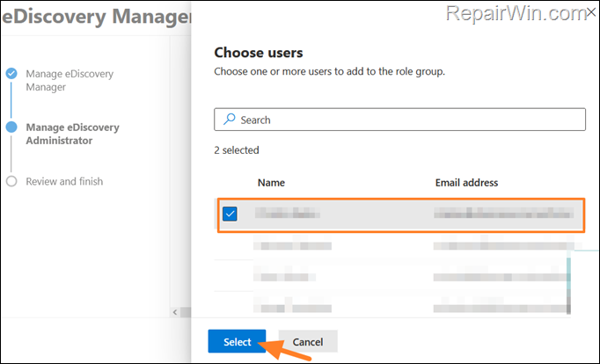Click the Select button
This screenshot has width=600, height=364.
237,341
